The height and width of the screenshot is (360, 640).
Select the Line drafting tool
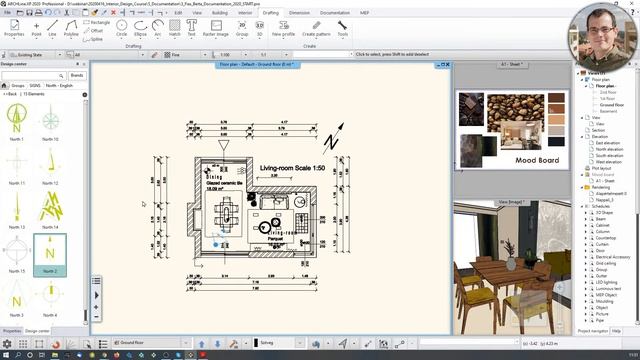[52, 28]
